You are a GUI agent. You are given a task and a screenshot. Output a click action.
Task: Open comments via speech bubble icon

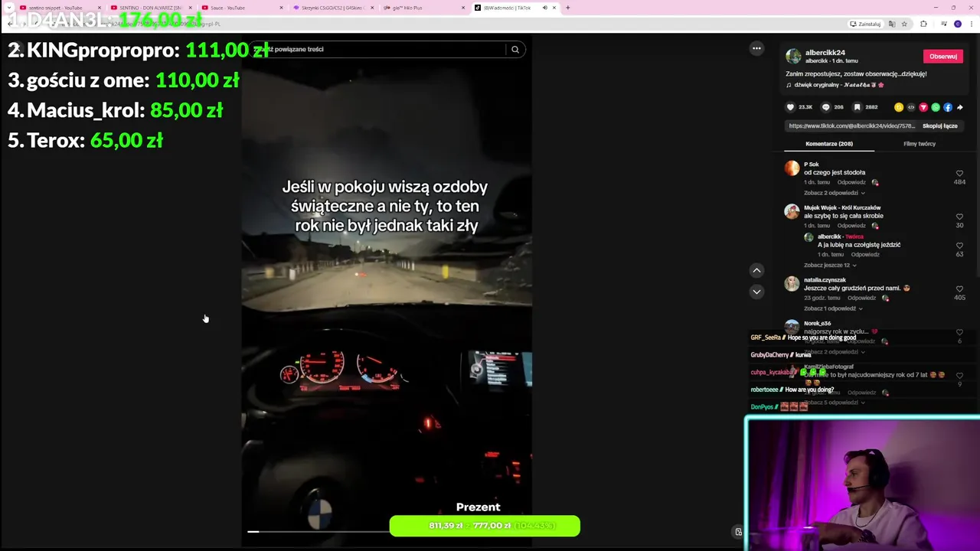825,107
